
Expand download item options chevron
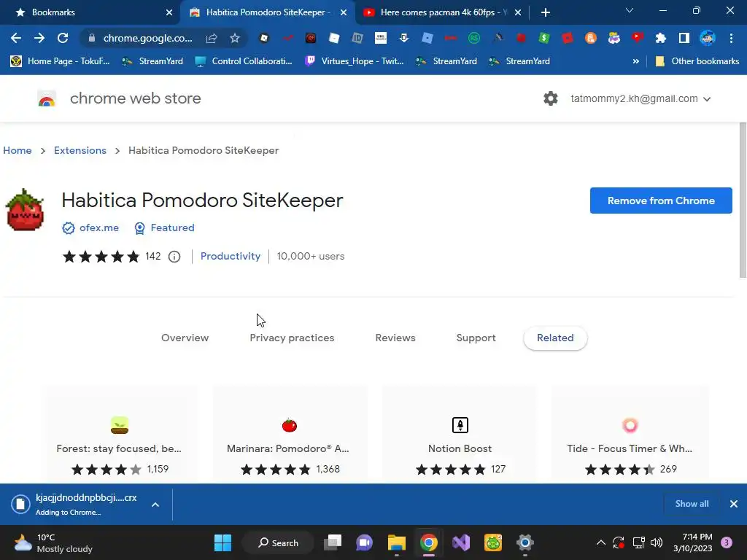155,505
